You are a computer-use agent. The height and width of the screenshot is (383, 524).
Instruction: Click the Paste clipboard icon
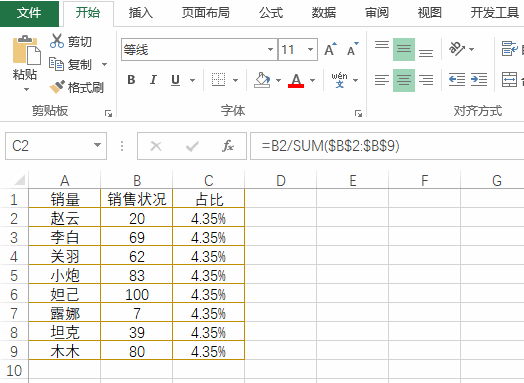26,50
